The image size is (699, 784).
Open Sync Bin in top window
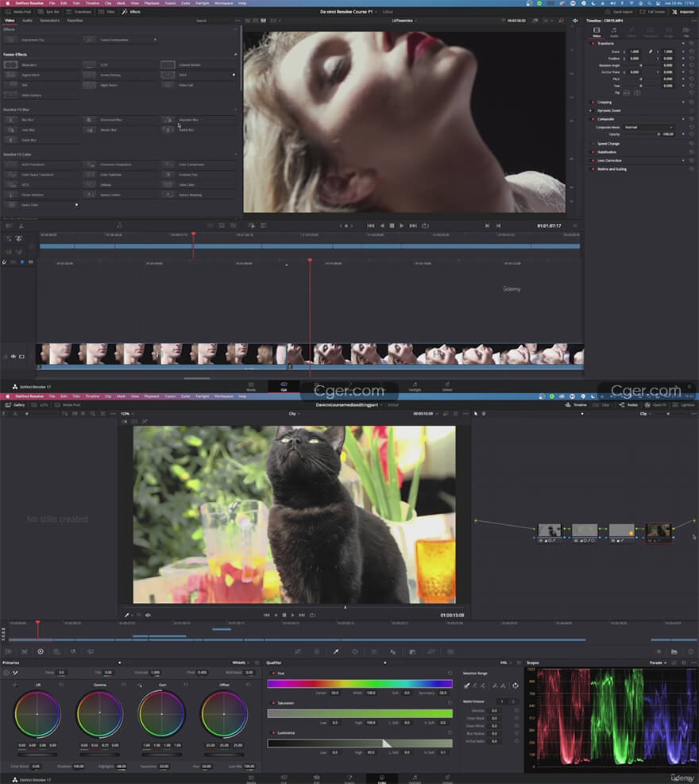pyautogui.click(x=48, y=11)
